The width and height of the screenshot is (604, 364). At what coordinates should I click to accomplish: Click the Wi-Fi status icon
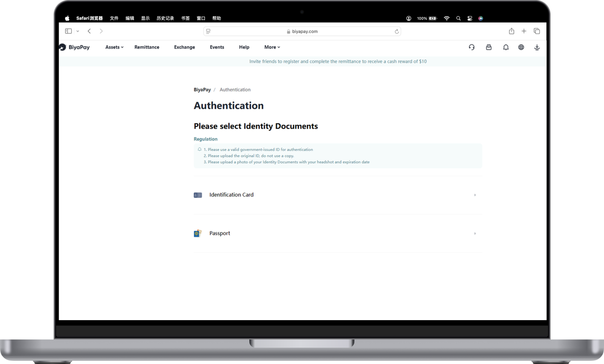click(x=446, y=18)
